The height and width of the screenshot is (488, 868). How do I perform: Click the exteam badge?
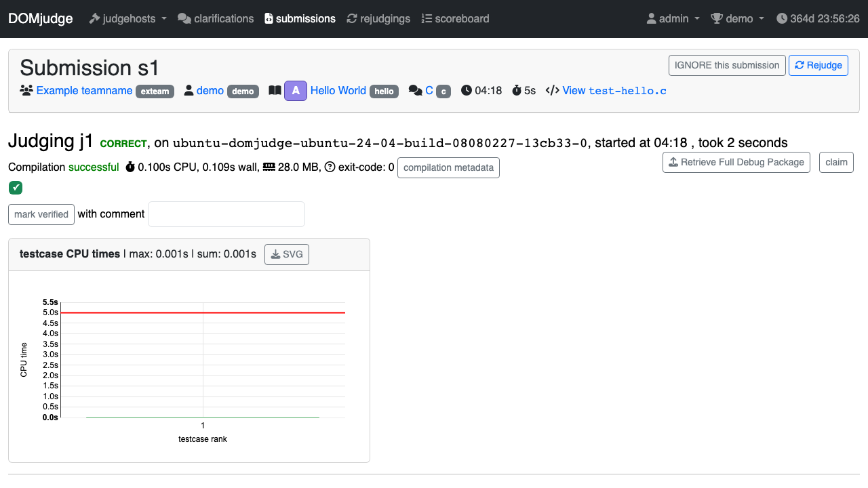click(155, 91)
